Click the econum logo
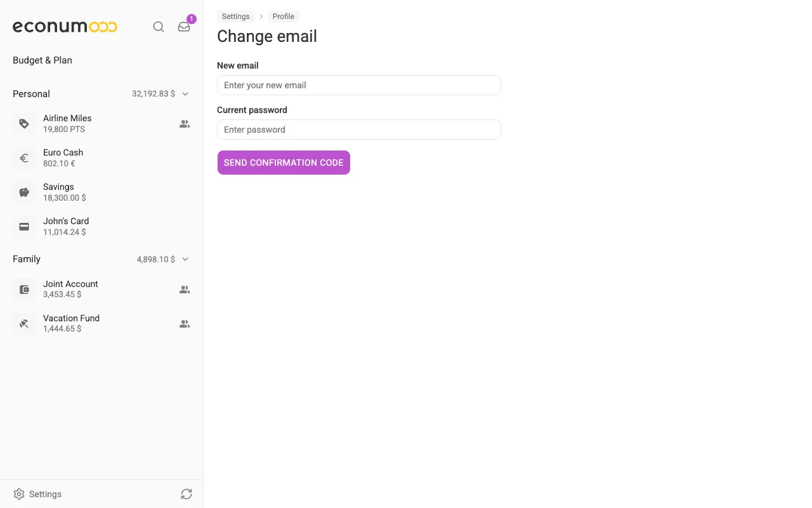812x508 pixels. click(65, 27)
